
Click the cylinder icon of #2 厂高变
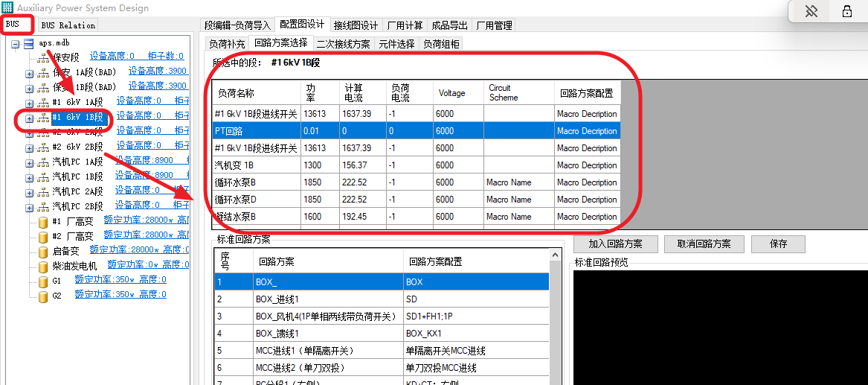(43, 237)
